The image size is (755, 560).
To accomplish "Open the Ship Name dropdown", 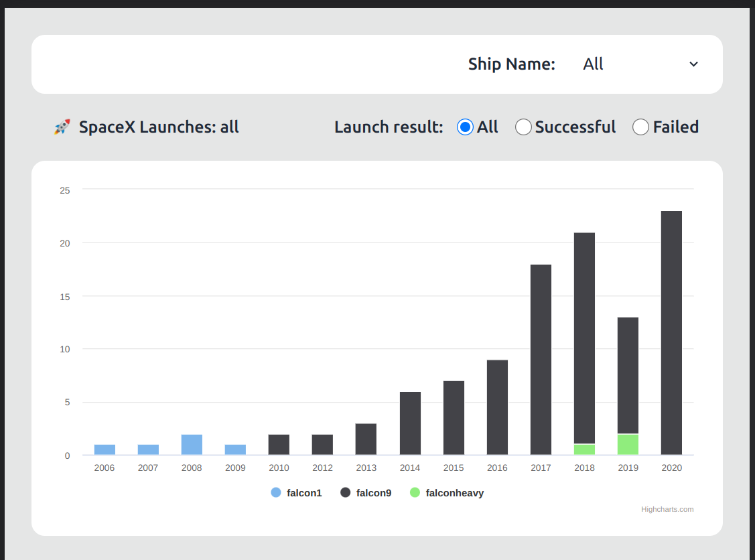I will tap(640, 64).
